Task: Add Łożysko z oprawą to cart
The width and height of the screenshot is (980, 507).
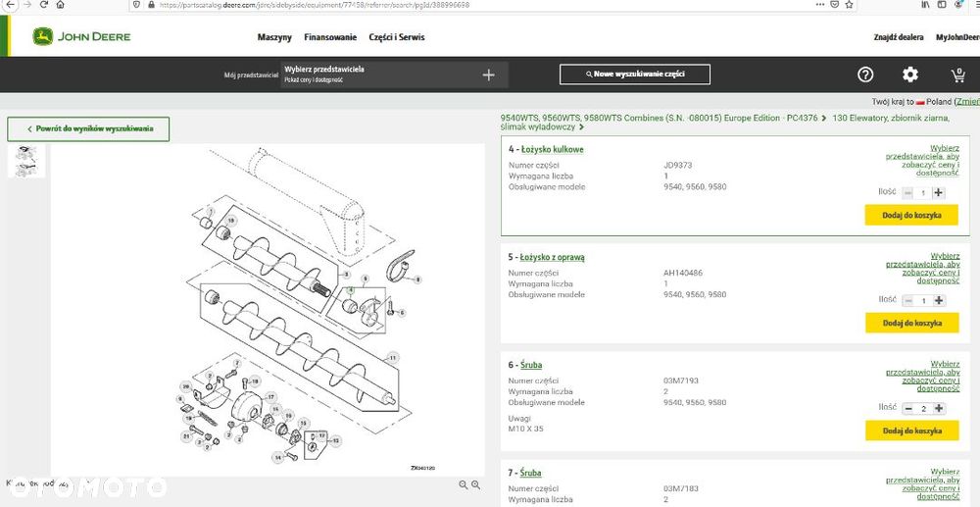Action: coord(911,323)
